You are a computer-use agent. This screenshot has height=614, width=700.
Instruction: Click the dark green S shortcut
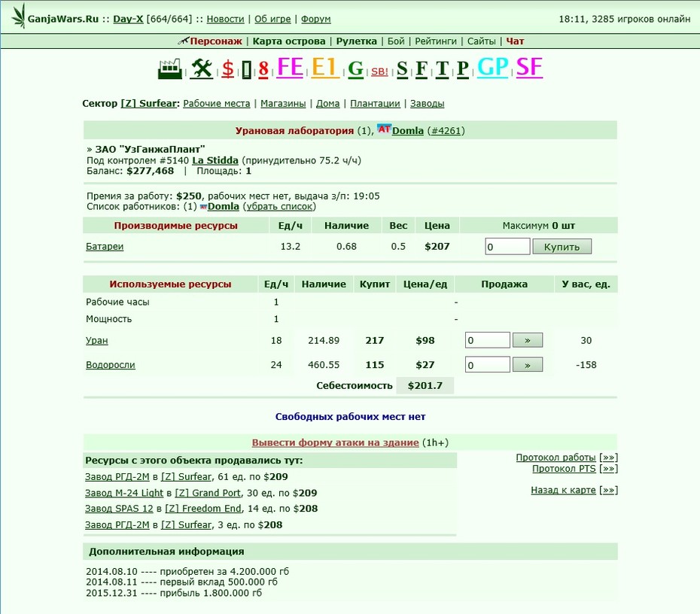pos(402,70)
